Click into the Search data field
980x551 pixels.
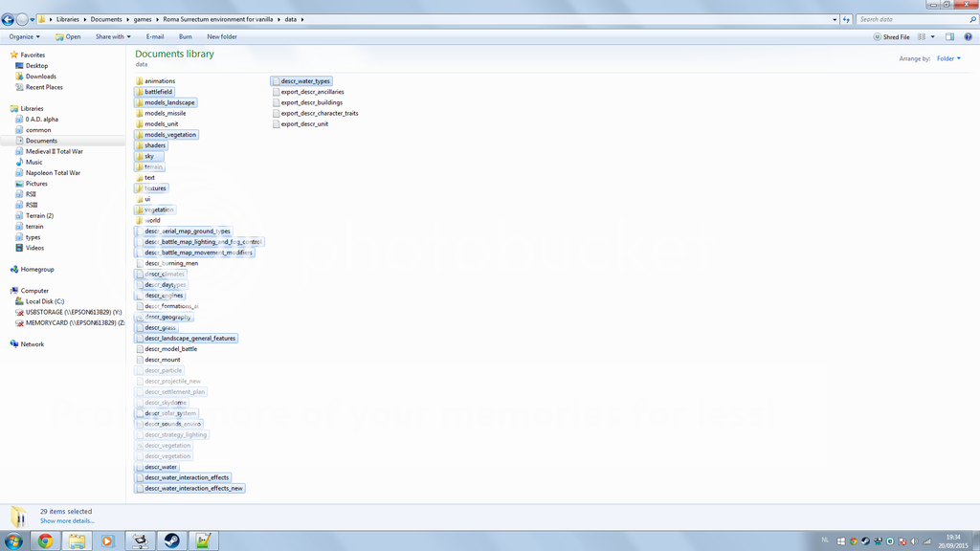(x=909, y=19)
